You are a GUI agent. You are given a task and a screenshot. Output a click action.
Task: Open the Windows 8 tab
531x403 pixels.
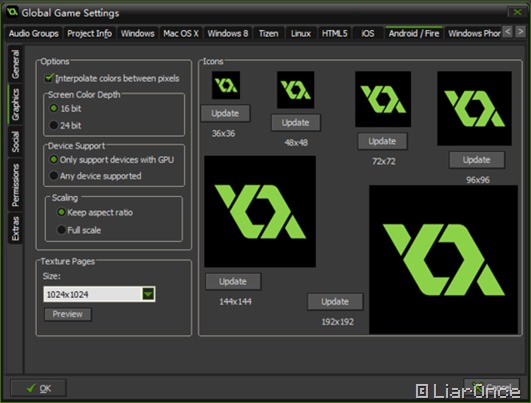[228, 33]
